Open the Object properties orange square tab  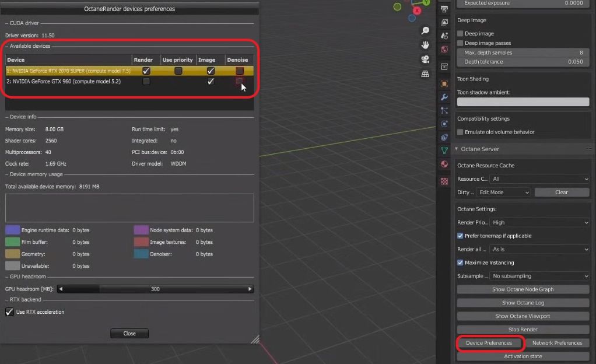click(x=444, y=83)
